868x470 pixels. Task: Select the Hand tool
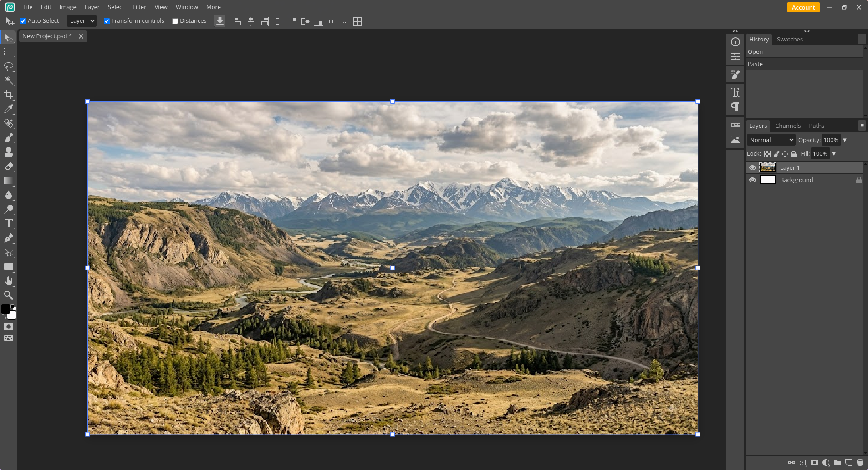click(9, 281)
